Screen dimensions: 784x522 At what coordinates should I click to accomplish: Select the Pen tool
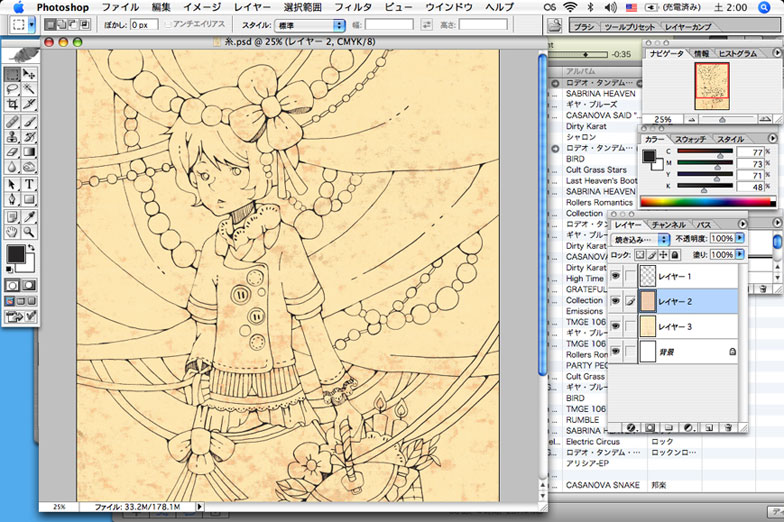(x=12, y=200)
